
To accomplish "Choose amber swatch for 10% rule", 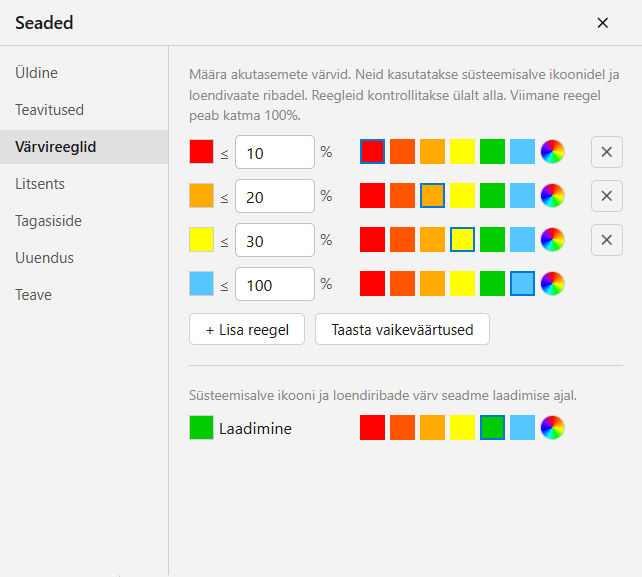I will [x=432, y=152].
